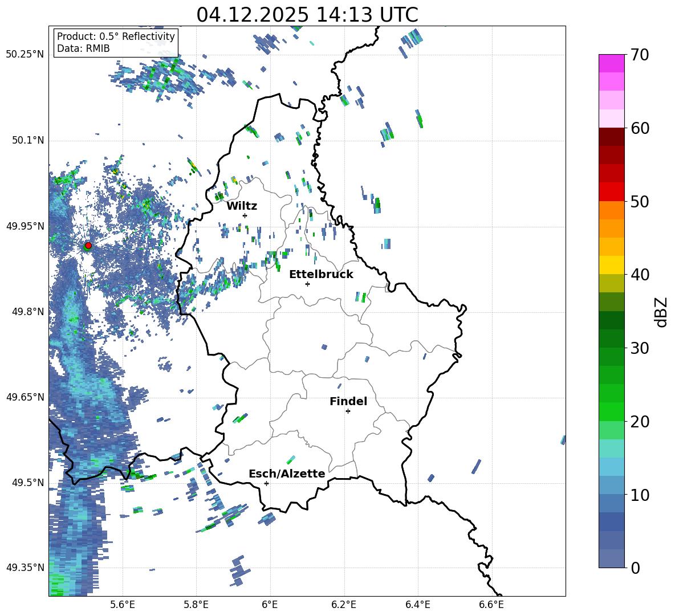Pick the dark maroon swatch below 60

tap(611, 137)
